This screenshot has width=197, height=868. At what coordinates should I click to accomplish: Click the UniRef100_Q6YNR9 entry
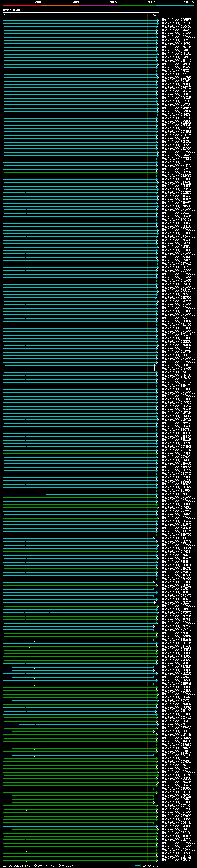coord(177,131)
